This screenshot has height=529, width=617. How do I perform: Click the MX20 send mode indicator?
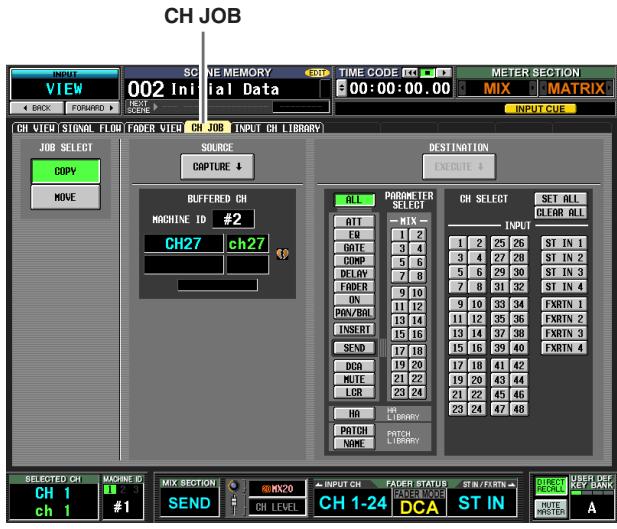coord(277,489)
